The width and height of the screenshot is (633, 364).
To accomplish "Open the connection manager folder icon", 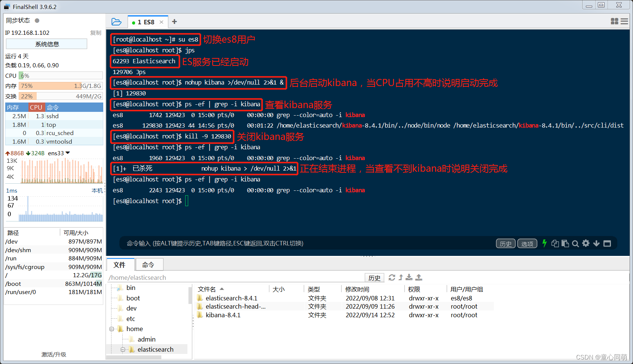I will coord(116,22).
